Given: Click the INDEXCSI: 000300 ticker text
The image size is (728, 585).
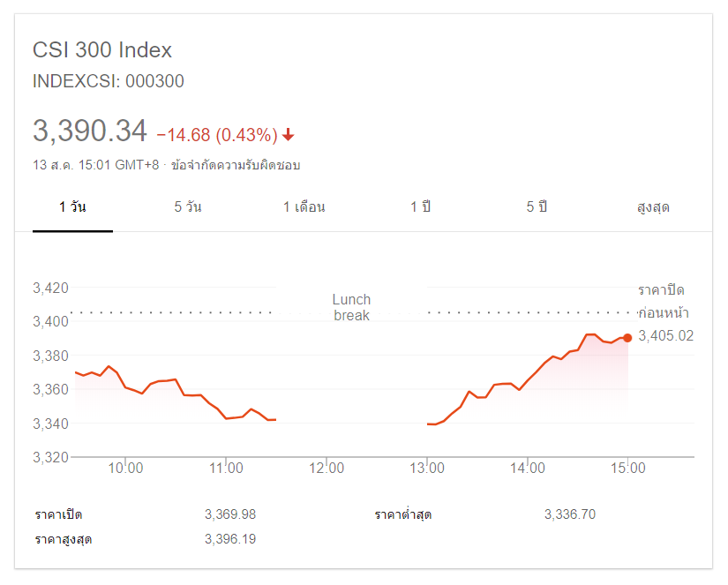Looking at the screenshot, I should (x=109, y=82).
